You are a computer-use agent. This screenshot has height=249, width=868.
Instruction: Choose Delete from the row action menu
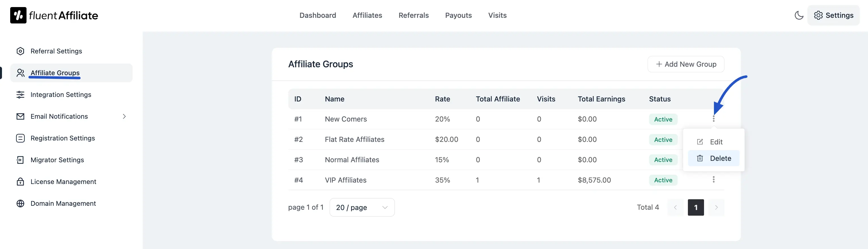[x=720, y=159]
